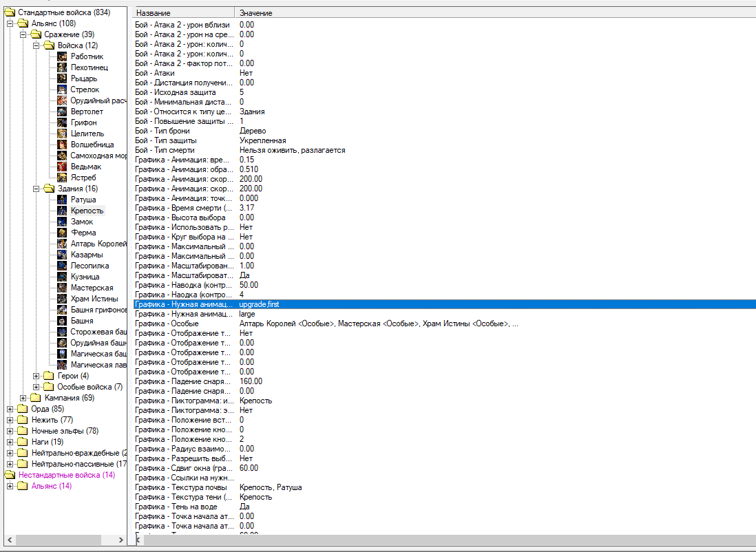Choose the Целитель unit icon
Image resolution: width=756 pixels, height=552 pixels.
[x=62, y=134]
